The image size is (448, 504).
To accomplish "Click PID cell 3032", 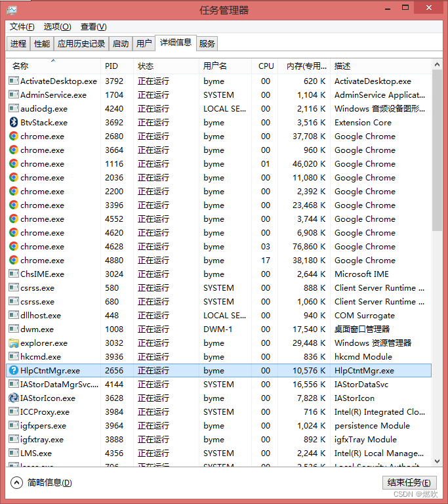I will (x=114, y=343).
